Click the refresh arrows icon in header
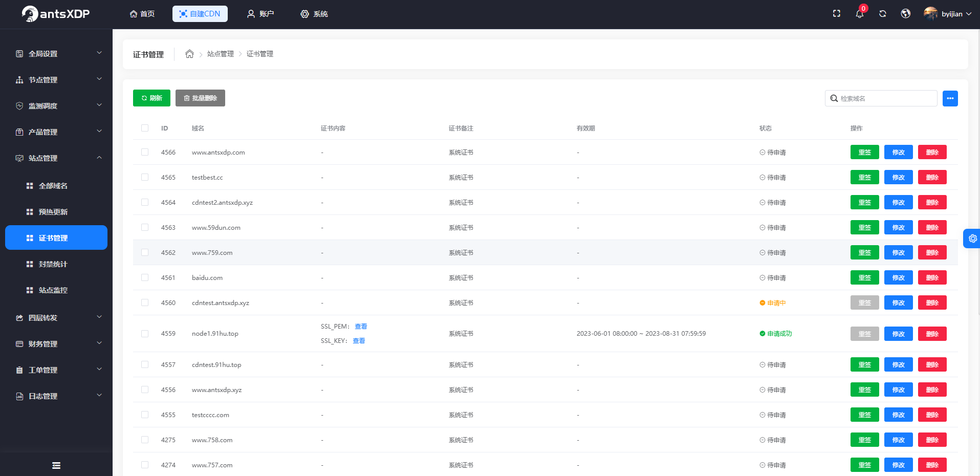Image resolution: width=980 pixels, height=476 pixels. 883,14
